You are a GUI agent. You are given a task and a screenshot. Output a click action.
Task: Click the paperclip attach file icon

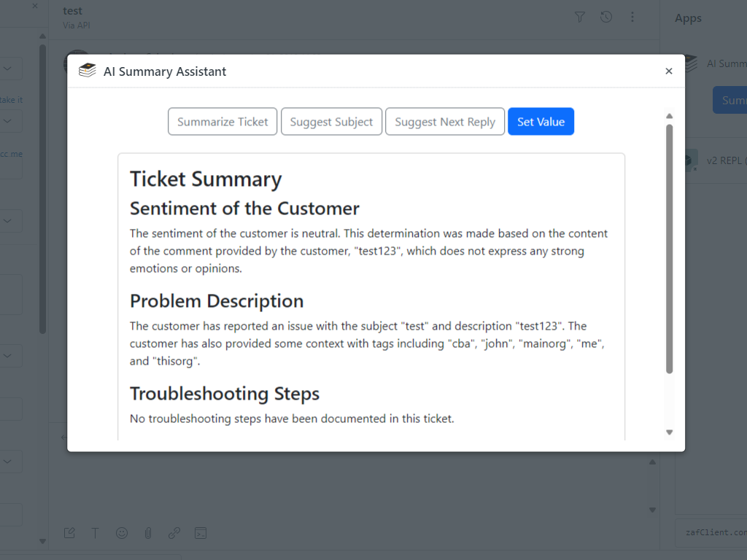coord(148,533)
